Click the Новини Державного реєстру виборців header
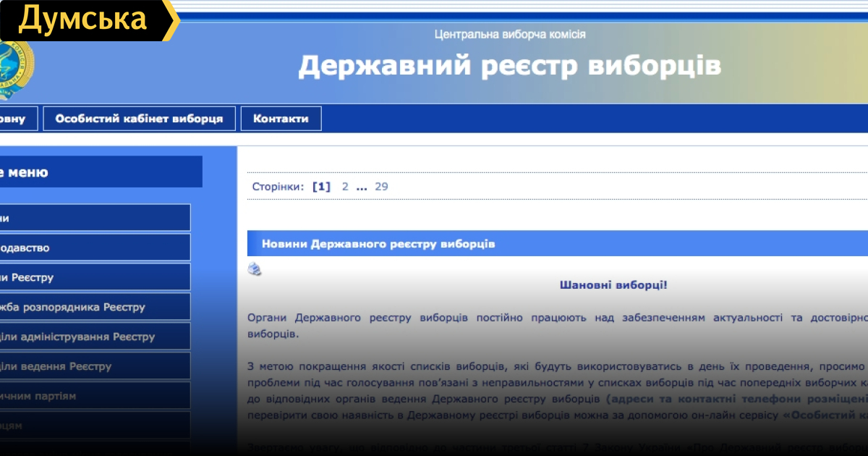Image resolution: width=868 pixels, height=456 pixels. 378,244
